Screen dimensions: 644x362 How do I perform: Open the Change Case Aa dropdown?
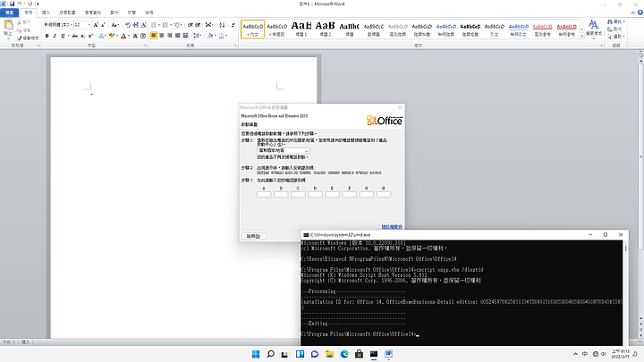[x=115, y=25]
